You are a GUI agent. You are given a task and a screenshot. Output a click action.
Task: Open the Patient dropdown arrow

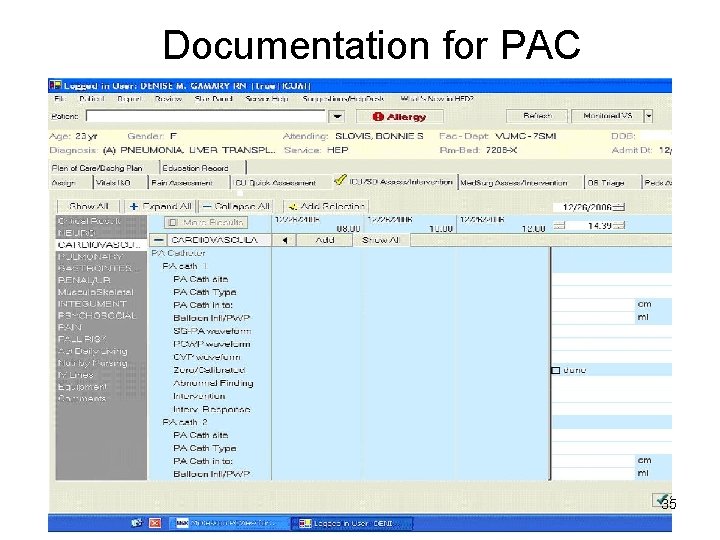(x=337, y=117)
